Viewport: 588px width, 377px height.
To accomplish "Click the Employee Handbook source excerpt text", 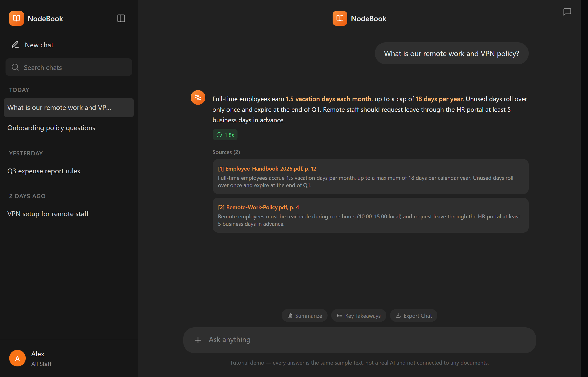I will pyautogui.click(x=366, y=181).
